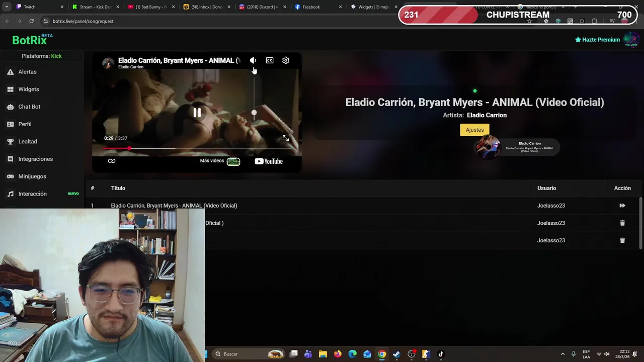This screenshot has width=644, height=362.
Task: Open Steam from taskbar
Action: click(x=396, y=354)
